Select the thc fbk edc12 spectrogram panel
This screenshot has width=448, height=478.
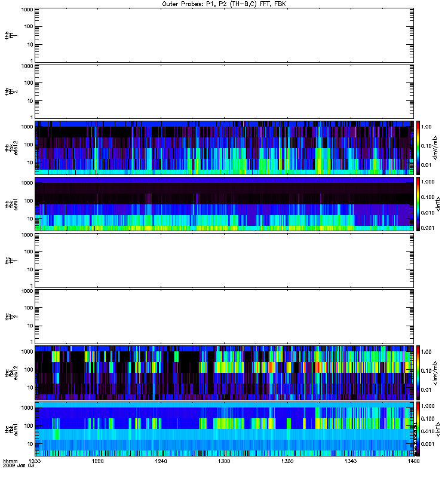click(224, 373)
